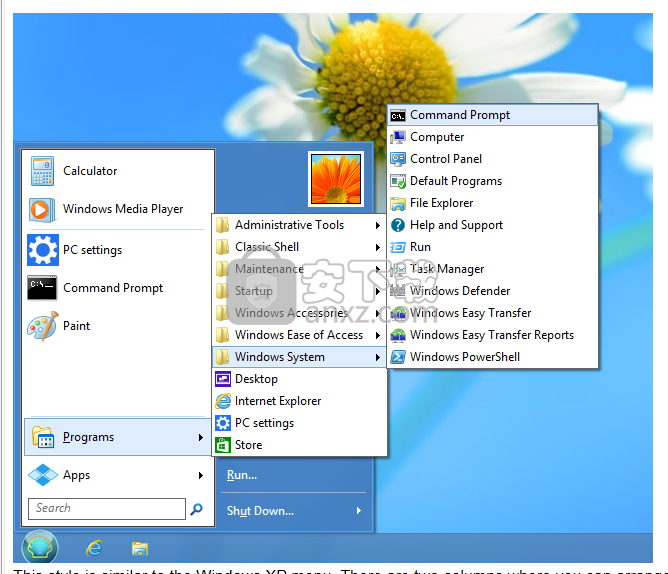Click the Run icon in Windows System submenu
668x574 pixels.
pos(398,247)
